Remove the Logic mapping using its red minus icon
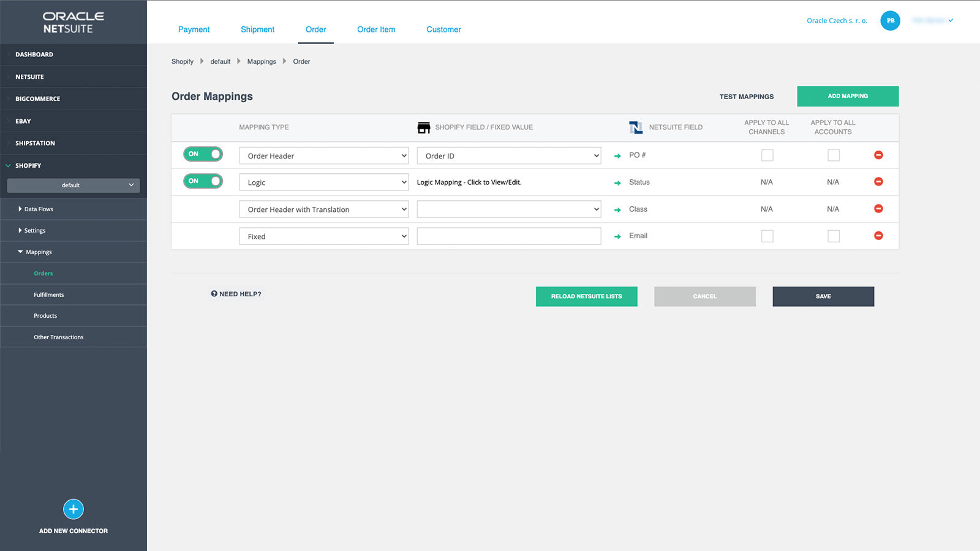This screenshot has height=551, width=980. coord(878,181)
